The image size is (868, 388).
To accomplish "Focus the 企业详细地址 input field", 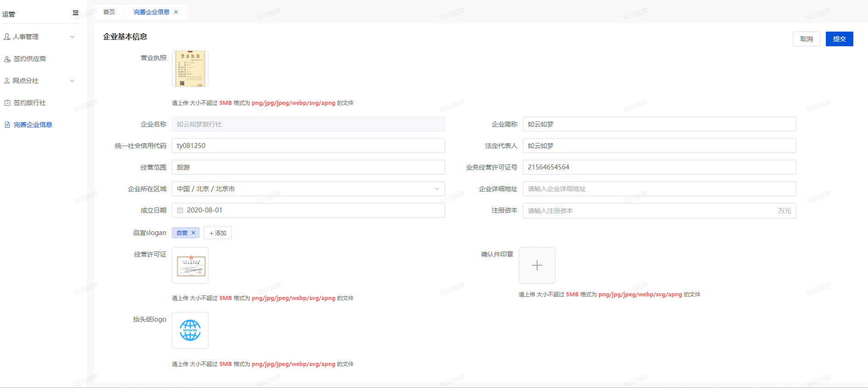I will pyautogui.click(x=659, y=189).
